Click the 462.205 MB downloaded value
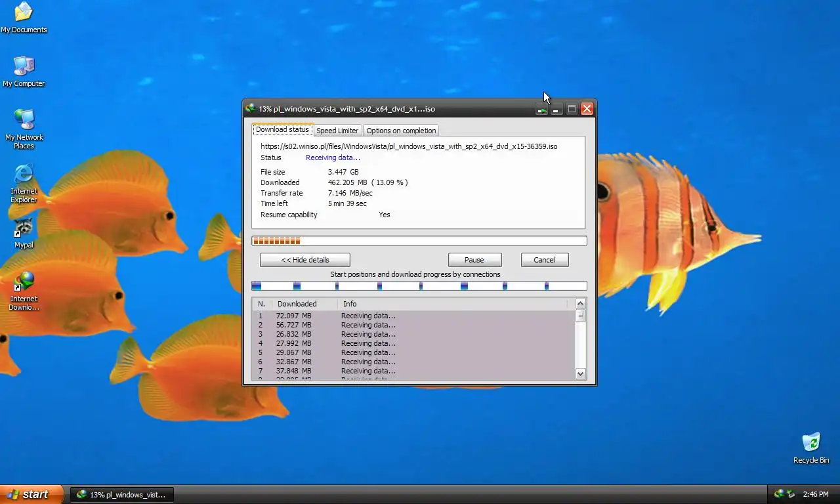 pyautogui.click(x=367, y=182)
